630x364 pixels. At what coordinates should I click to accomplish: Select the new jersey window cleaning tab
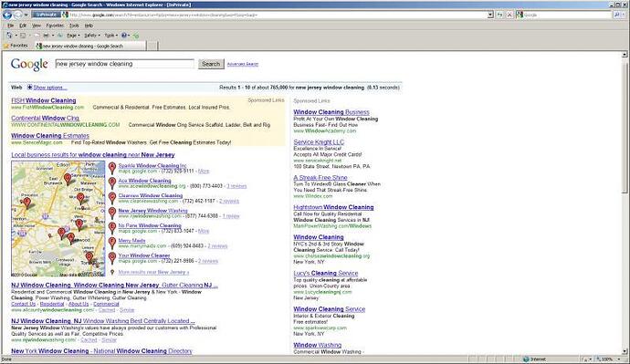90,47
